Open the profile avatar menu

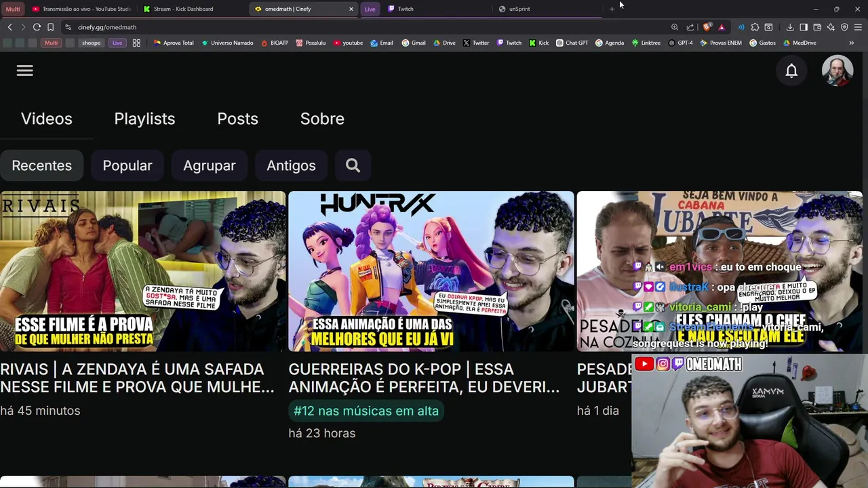coord(837,70)
